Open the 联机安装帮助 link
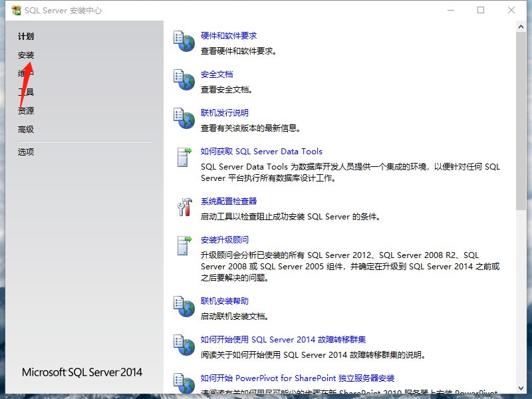The image size is (532, 399). coord(225,301)
